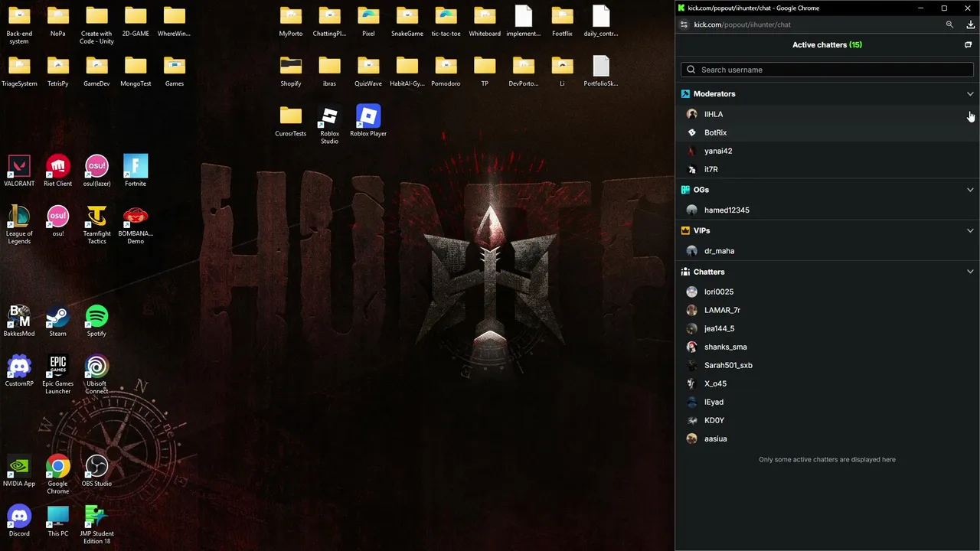Select chatter LAMAR_7r
Image resolution: width=980 pixels, height=551 pixels.
coord(827,310)
